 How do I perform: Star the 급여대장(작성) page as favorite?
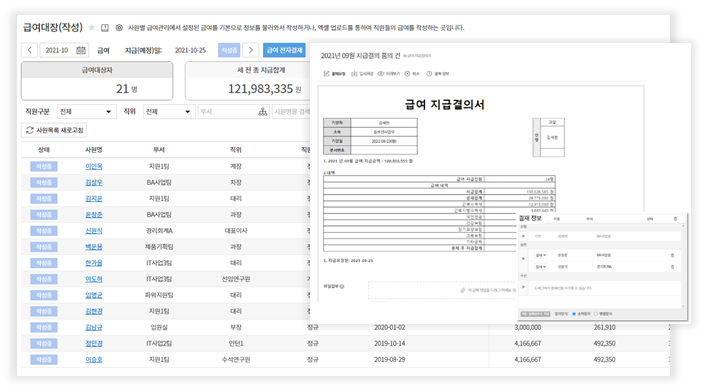tap(91, 28)
